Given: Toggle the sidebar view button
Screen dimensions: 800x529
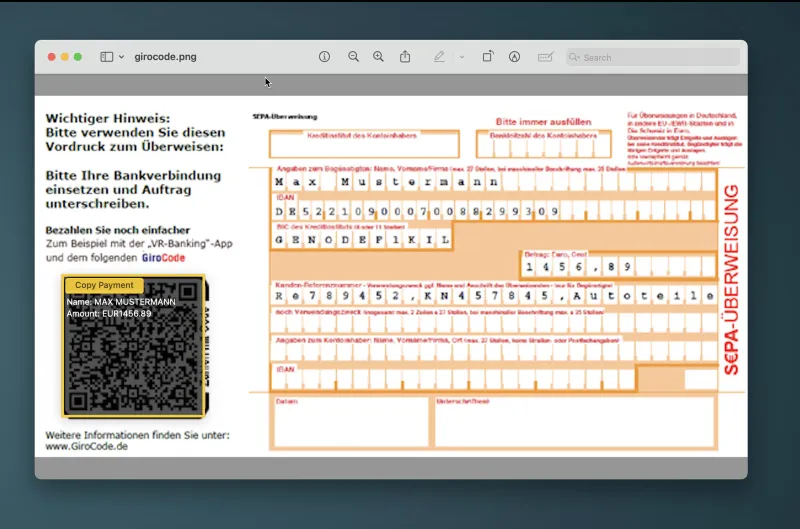Looking at the screenshot, I should click(106, 57).
